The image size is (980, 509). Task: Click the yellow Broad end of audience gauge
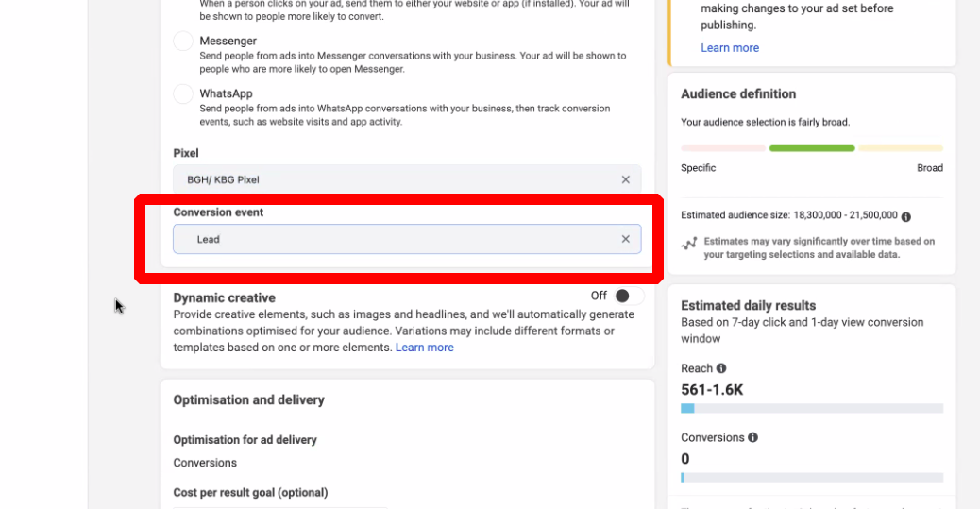click(901, 148)
